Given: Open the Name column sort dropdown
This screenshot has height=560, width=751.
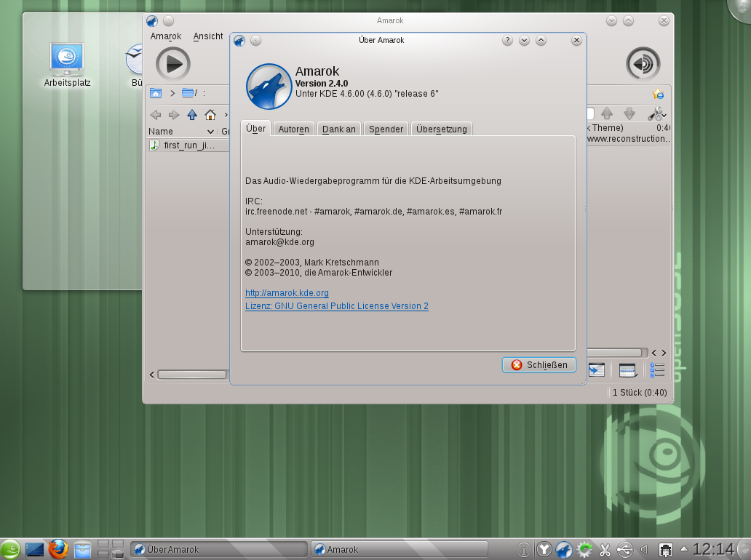Looking at the screenshot, I should click(211, 131).
